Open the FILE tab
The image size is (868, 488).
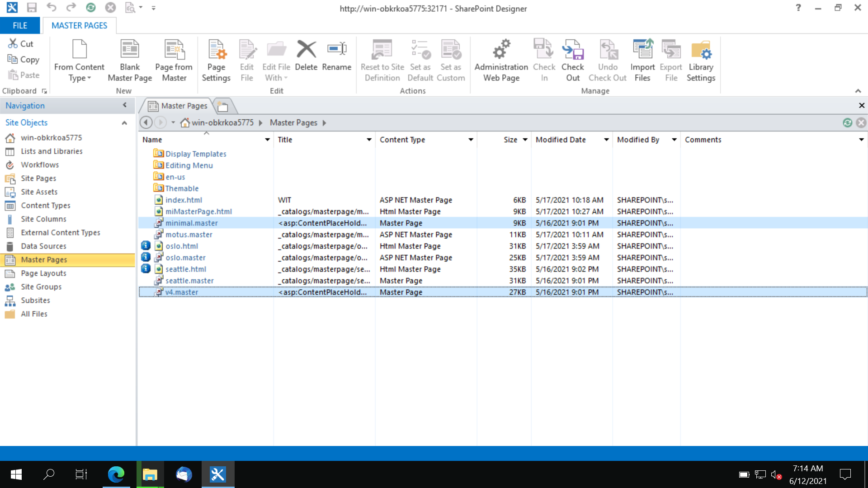coord(20,25)
